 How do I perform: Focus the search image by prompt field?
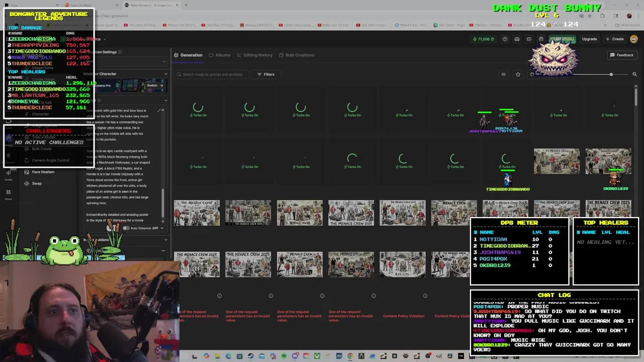[211, 74]
